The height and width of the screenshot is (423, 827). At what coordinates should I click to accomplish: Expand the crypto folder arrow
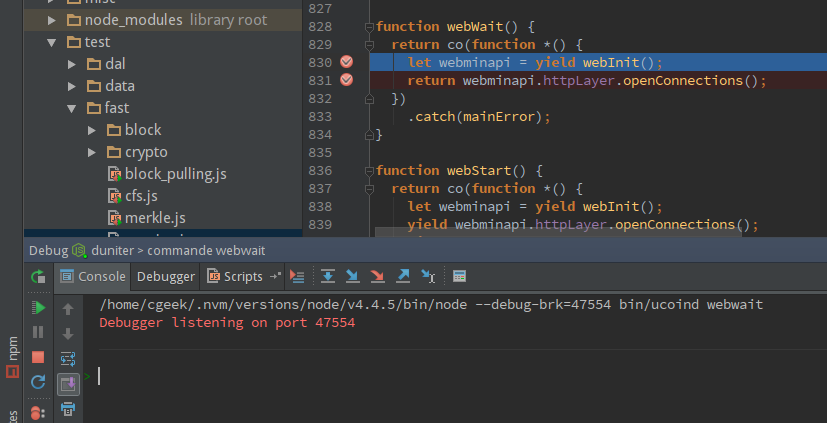coord(92,152)
